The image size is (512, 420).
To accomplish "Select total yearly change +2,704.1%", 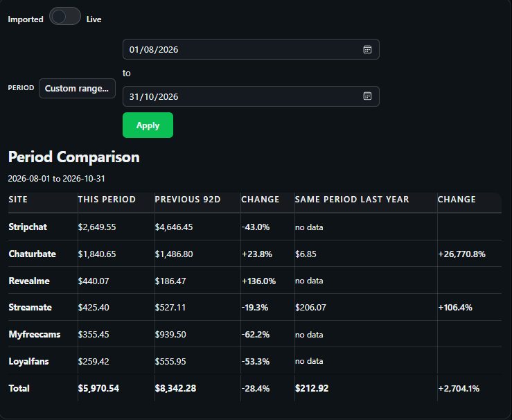I will (x=459, y=388).
